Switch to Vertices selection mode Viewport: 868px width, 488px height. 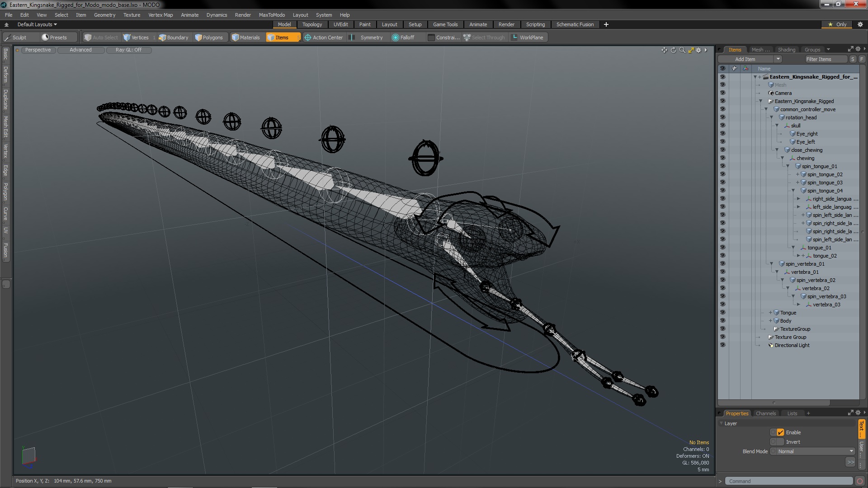point(136,38)
